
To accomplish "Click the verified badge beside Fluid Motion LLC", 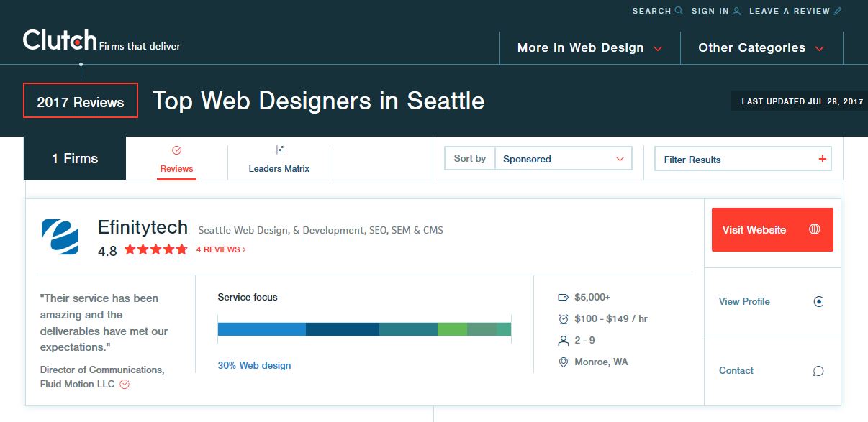I will (125, 384).
